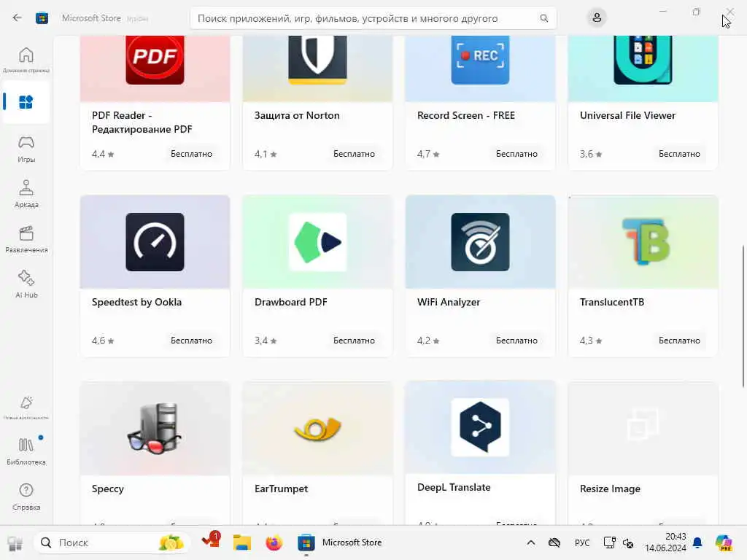Open Speedtest by Ookla icon
This screenshot has width=747, height=560.
[155, 242]
